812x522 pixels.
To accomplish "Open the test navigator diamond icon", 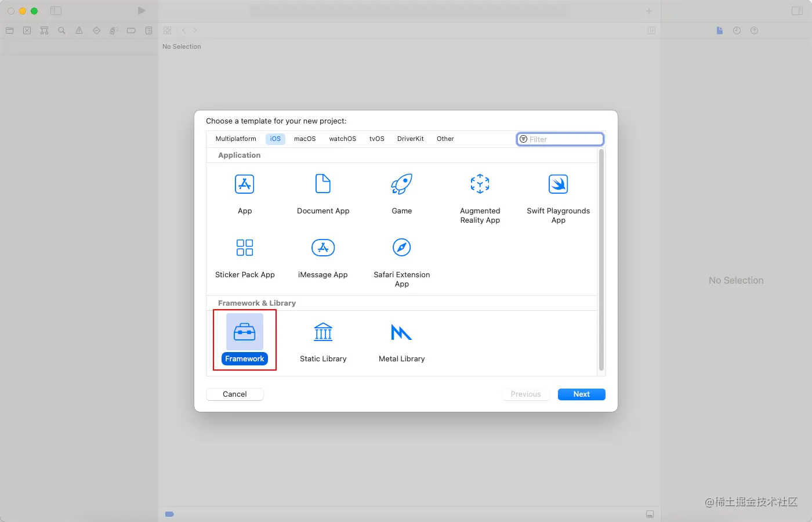I will tap(97, 31).
